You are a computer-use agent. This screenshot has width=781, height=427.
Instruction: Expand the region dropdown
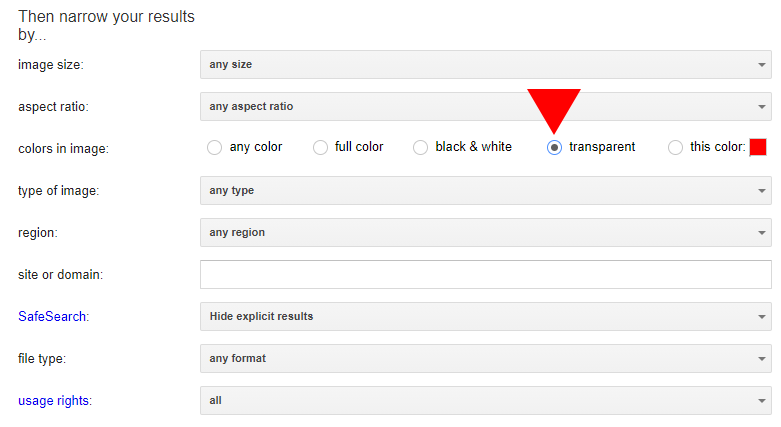tap(486, 232)
